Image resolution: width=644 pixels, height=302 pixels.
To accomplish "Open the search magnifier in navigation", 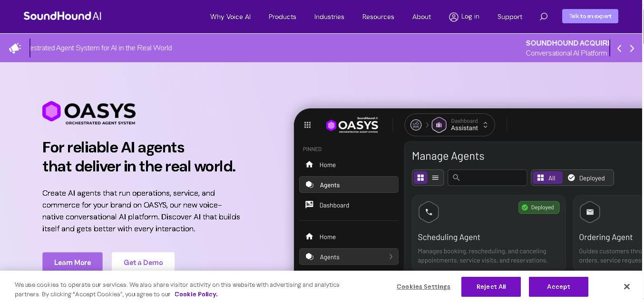I will pyautogui.click(x=544, y=17).
